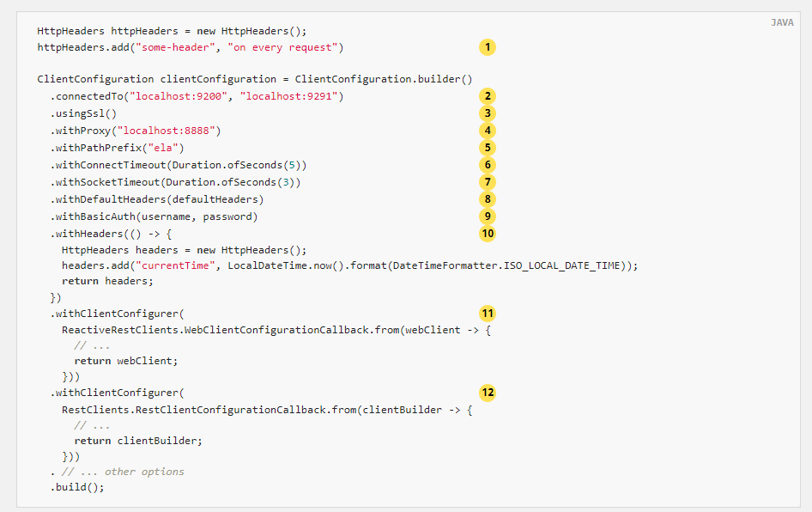Click 'RestClients.RestClientConfigurationCallback.from' text

209,410
